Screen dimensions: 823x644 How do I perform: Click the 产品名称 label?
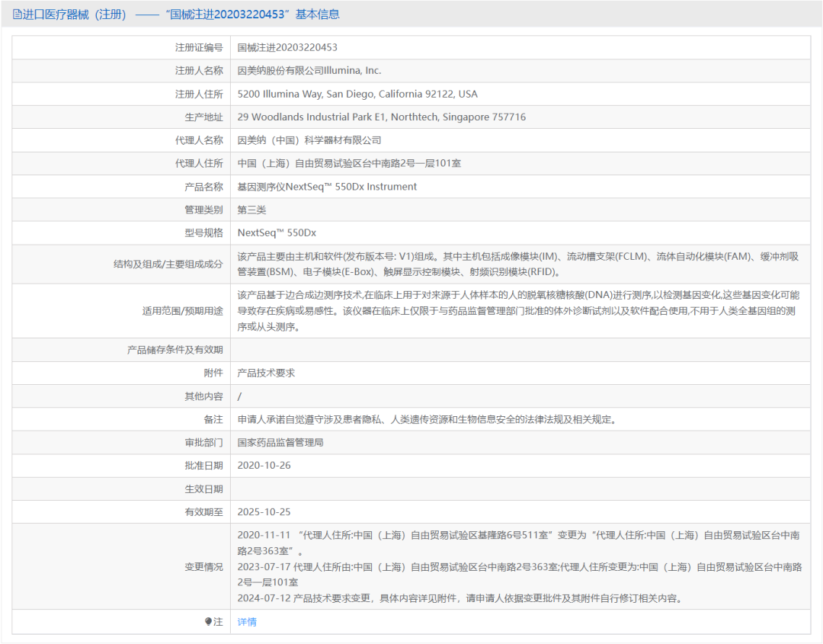[x=203, y=187]
